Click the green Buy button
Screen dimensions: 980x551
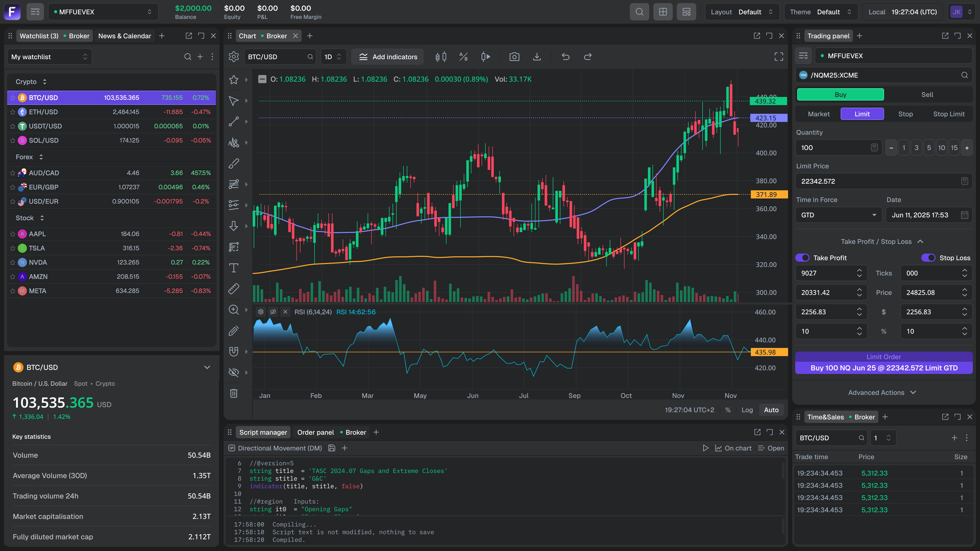(x=840, y=95)
